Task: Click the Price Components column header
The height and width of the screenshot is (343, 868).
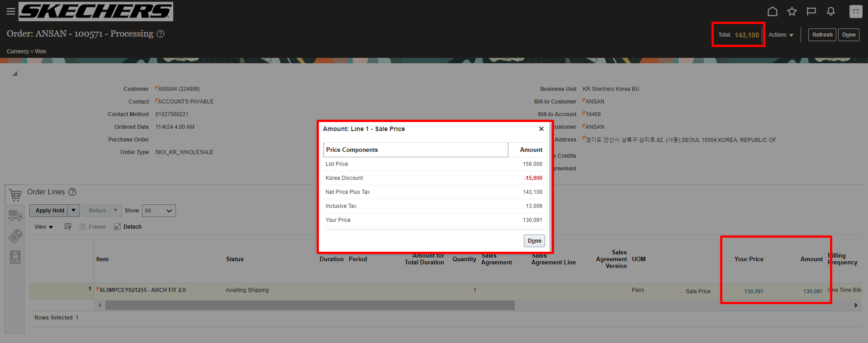Action: [416, 150]
